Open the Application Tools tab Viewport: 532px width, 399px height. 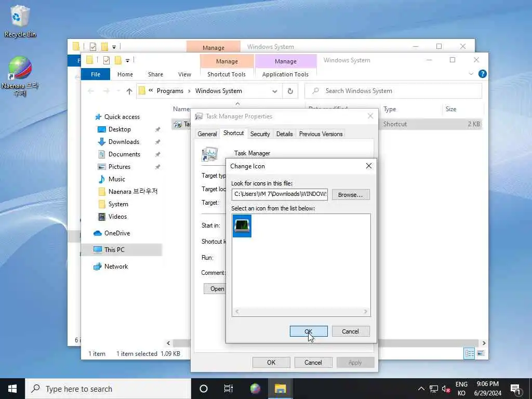pos(285,74)
